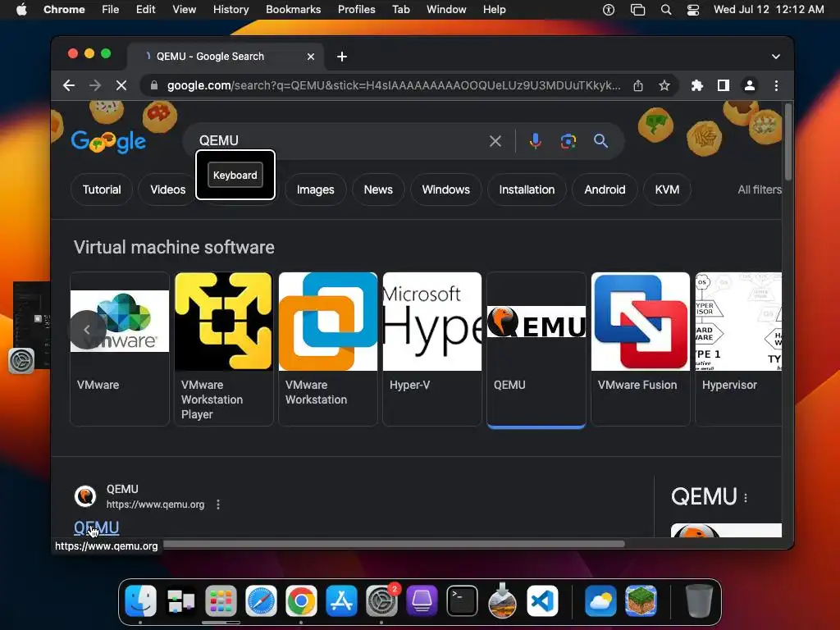Select the Videos filter chip
Screen dimensions: 840x630
pyautogui.click(x=167, y=189)
